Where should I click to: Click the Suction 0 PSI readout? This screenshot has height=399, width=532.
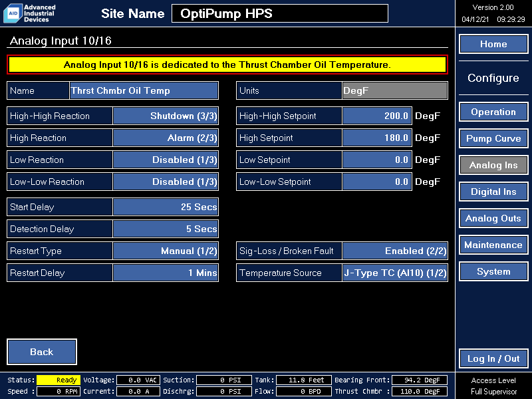pyautogui.click(x=224, y=380)
